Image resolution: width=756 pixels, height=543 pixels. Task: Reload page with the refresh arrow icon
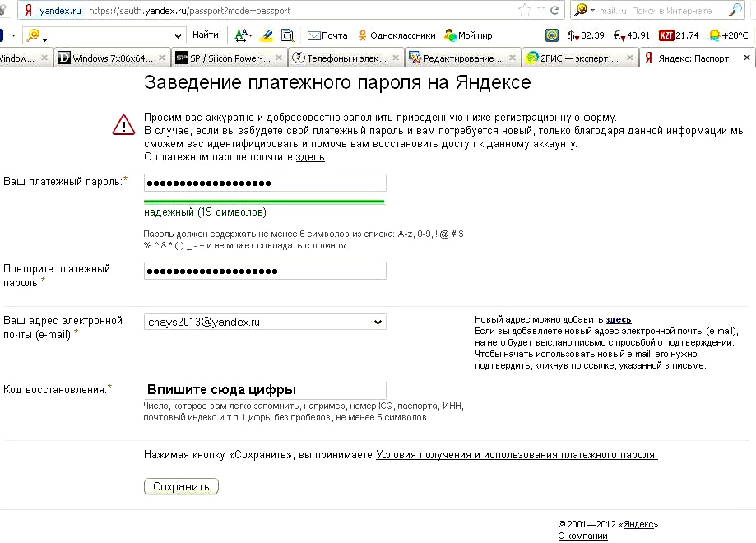pos(555,10)
